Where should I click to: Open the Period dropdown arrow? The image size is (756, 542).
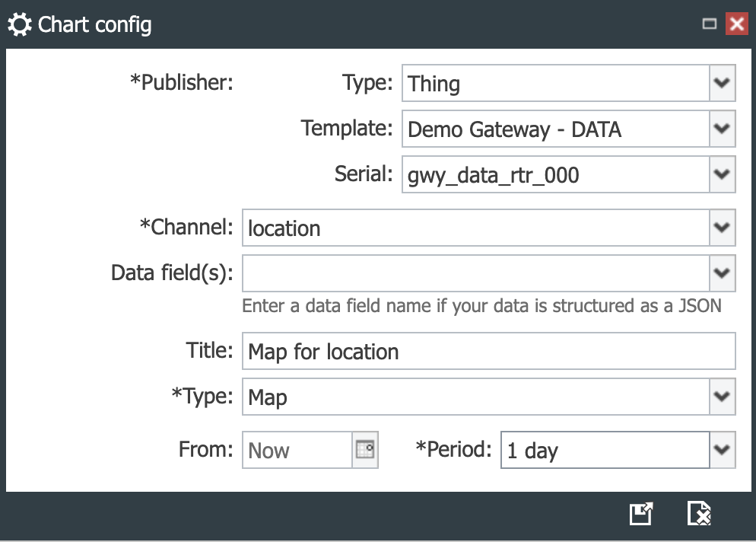pos(722,450)
